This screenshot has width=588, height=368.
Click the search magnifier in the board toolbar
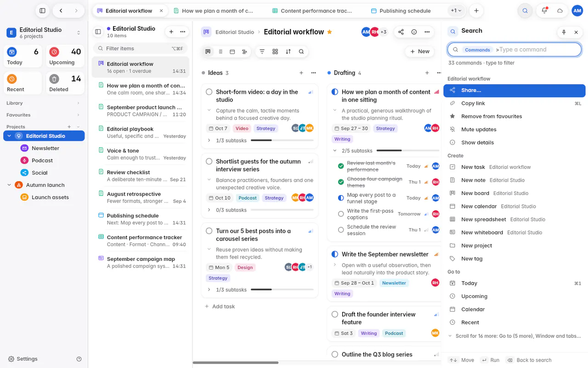pos(301,52)
